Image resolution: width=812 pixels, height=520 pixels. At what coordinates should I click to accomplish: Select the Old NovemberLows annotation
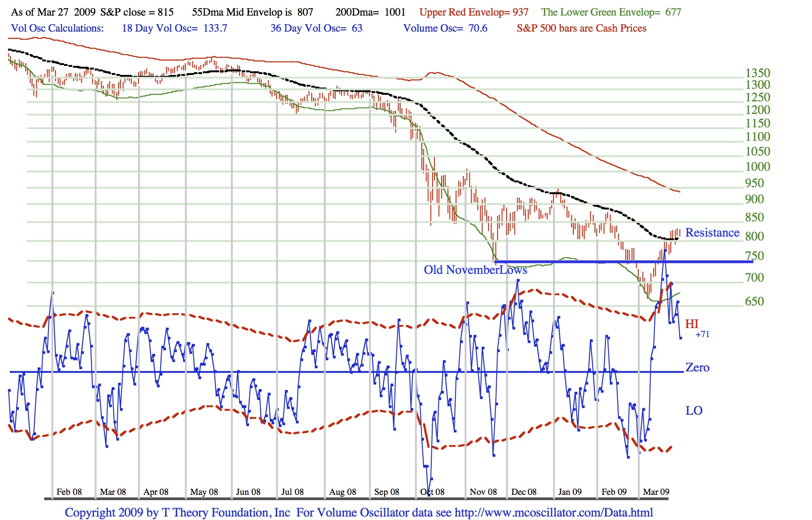pos(475,270)
